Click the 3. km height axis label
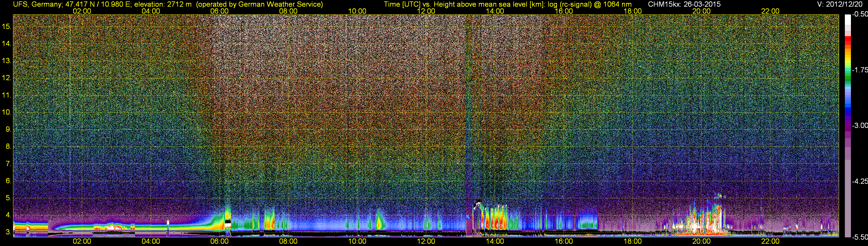868x246 pixels. pos(9,232)
